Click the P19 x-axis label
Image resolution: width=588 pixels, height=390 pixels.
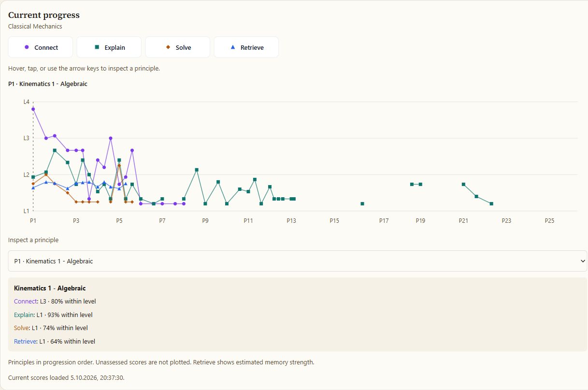coord(420,221)
